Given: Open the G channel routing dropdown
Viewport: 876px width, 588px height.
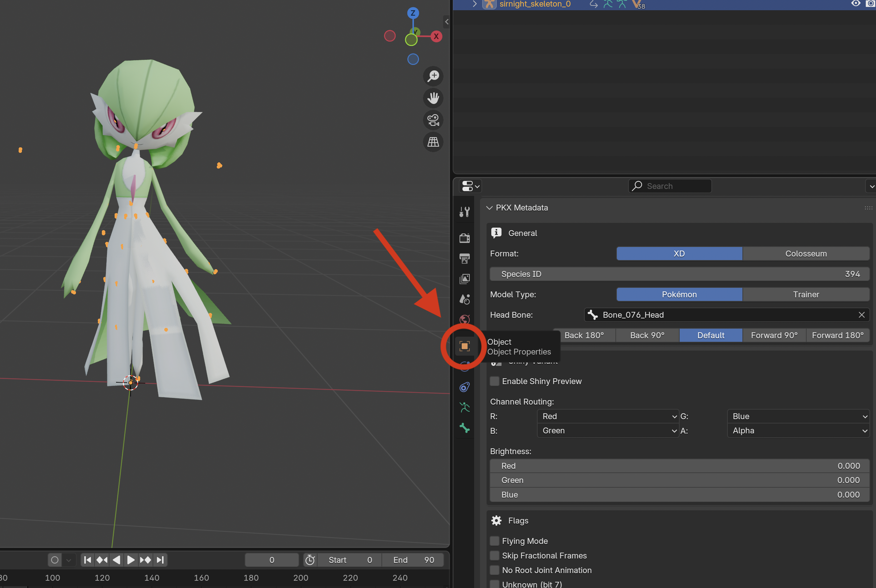Looking at the screenshot, I should tap(798, 416).
